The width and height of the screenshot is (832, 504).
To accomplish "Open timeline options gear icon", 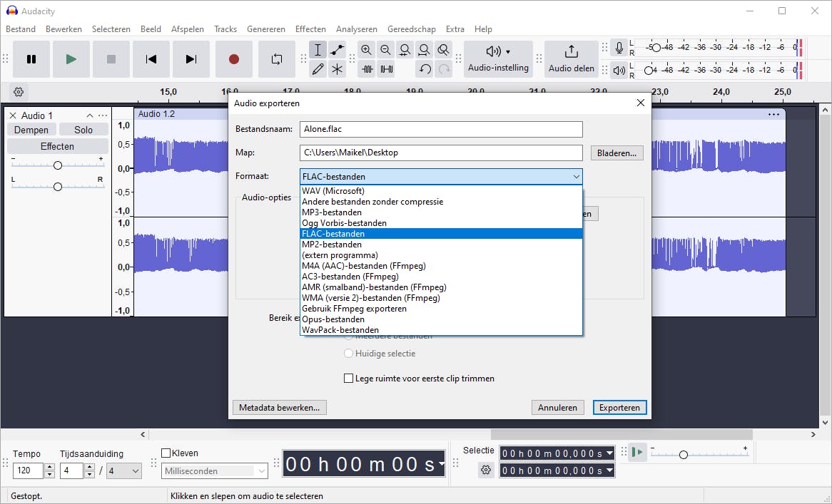I will pos(19,92).
